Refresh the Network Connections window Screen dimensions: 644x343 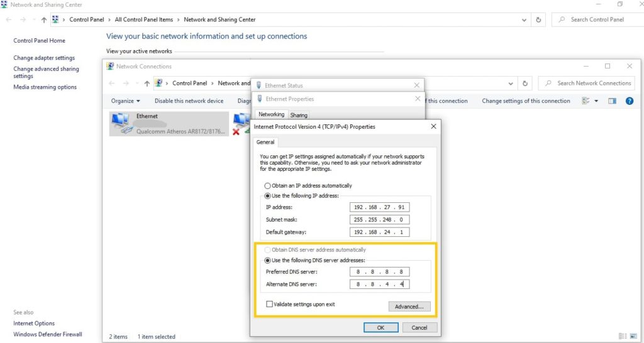point(525,84)
